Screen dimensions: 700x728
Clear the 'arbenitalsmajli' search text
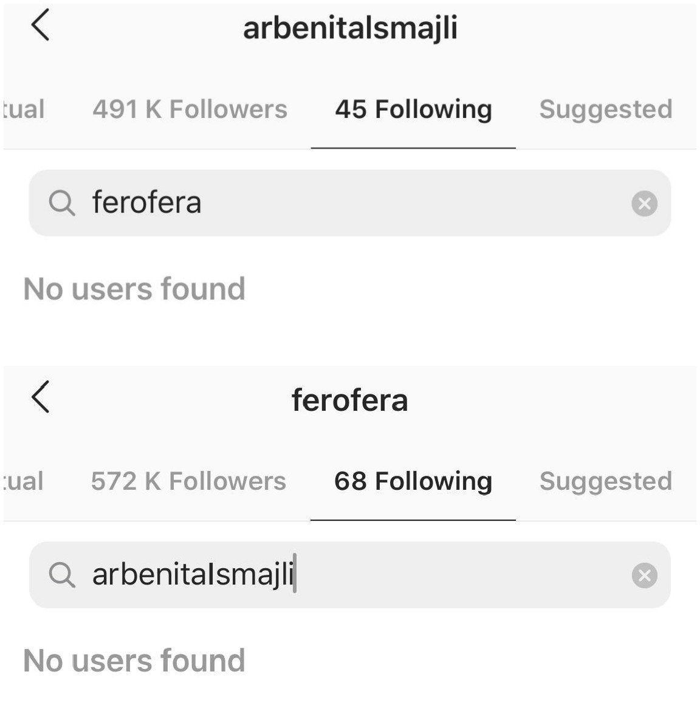[644, 575]
